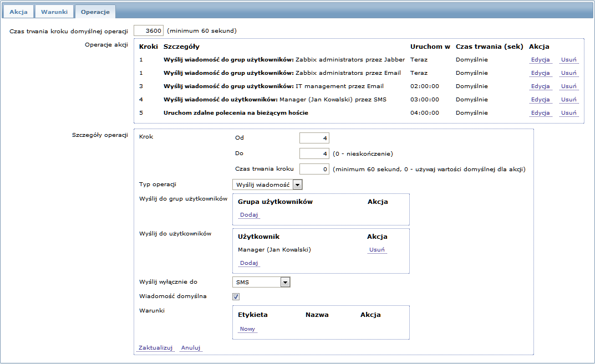
Task: Remove the Jabber operation via Usuń
Action: point(568,59)
